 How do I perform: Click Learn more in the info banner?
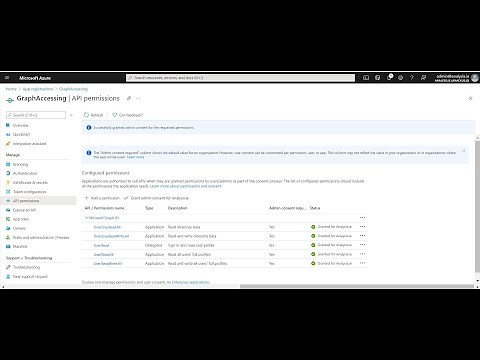(136, 157)
